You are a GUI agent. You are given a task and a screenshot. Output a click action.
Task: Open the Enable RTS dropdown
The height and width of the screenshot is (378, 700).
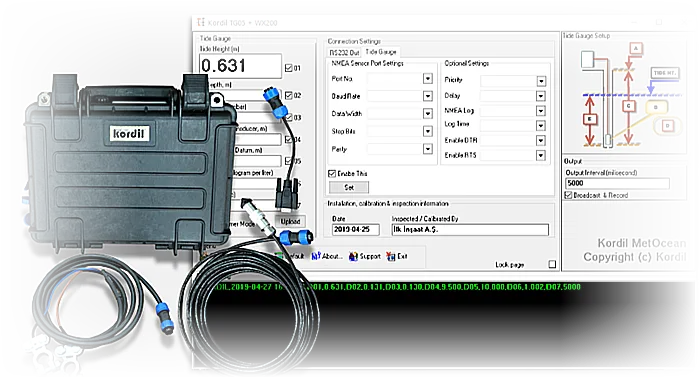tap(541, 155)
